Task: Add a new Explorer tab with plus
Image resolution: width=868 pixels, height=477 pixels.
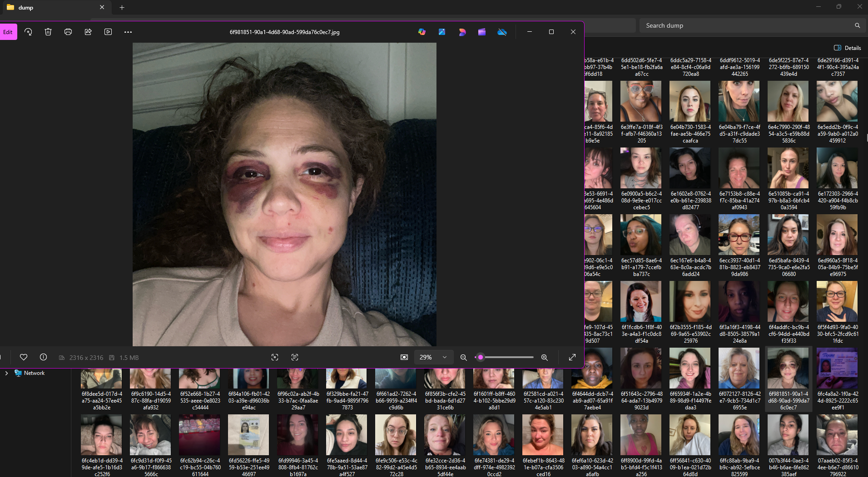Action: coord(122,7)
